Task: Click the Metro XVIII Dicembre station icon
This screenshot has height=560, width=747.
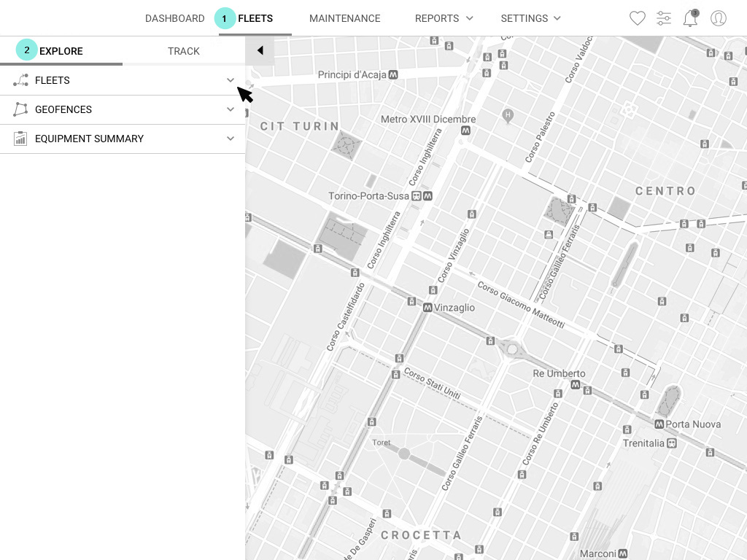Action: (x=465, y=130)
